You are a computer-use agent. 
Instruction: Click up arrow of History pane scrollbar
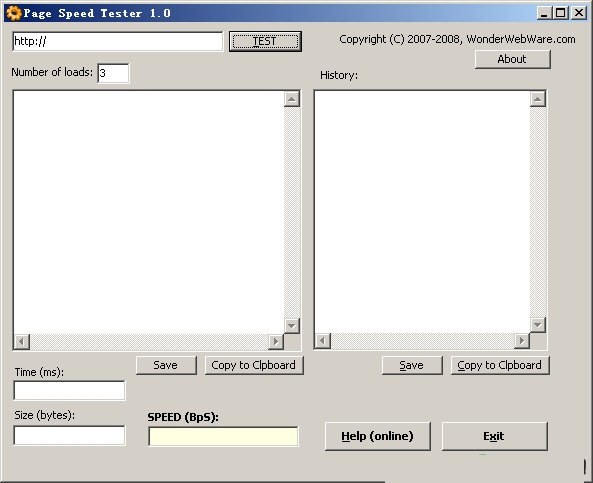tap(537, 99)
